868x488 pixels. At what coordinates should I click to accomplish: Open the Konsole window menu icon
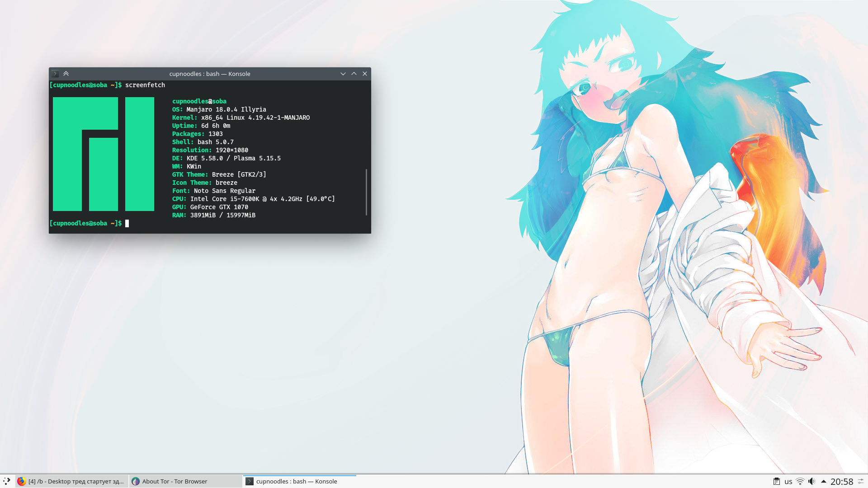(55, 74)
